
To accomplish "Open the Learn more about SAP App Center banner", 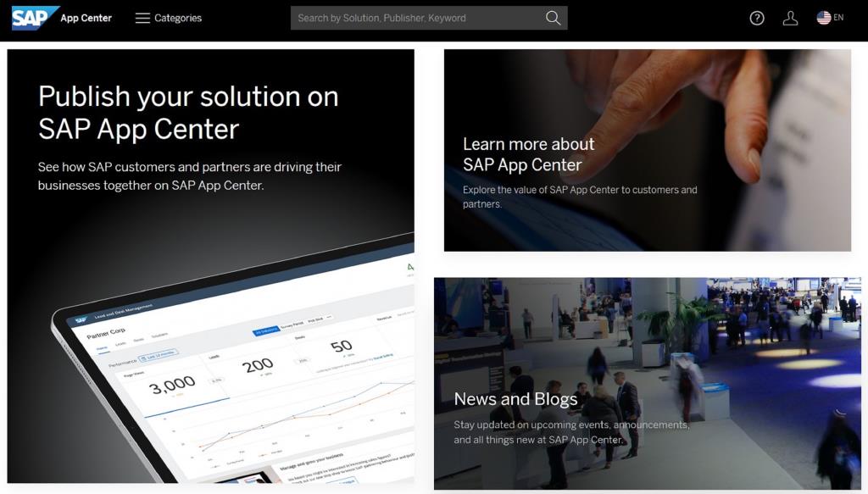I will tap(648, 150).
